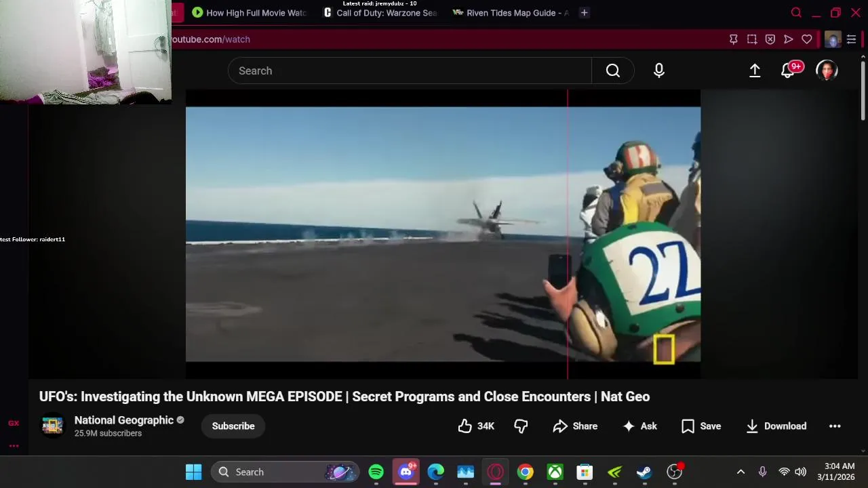
Task: Switch to How High Full Movie tab
Action: click(250, 12)
